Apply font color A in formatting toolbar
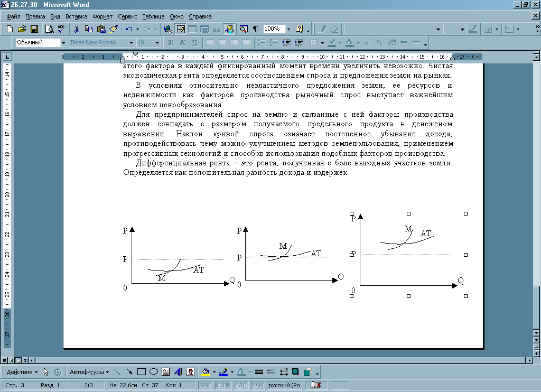 click(350, 43)
